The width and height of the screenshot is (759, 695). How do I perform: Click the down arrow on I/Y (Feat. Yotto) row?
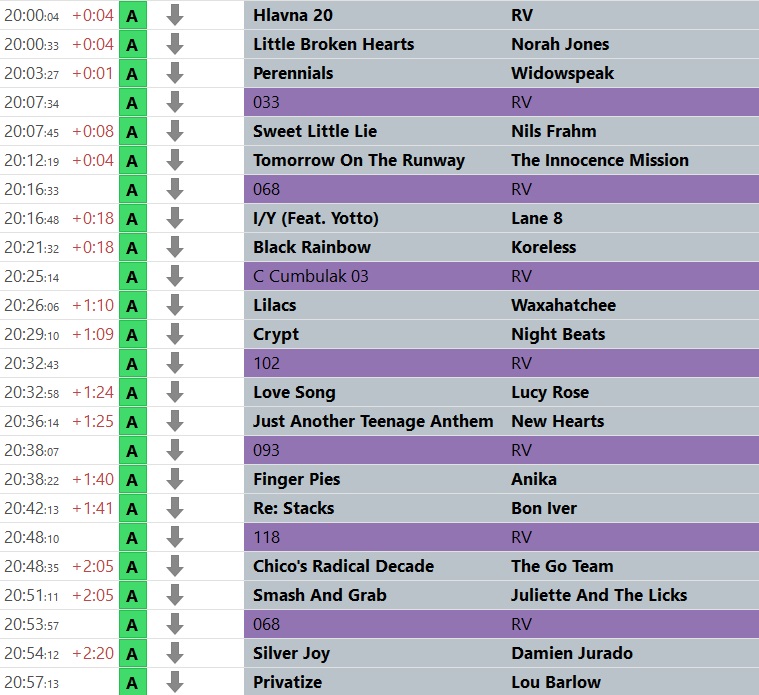click(175, 218)
